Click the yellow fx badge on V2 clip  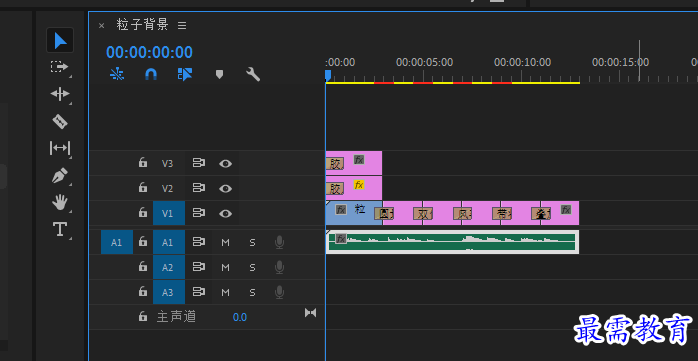coord(359,185)
